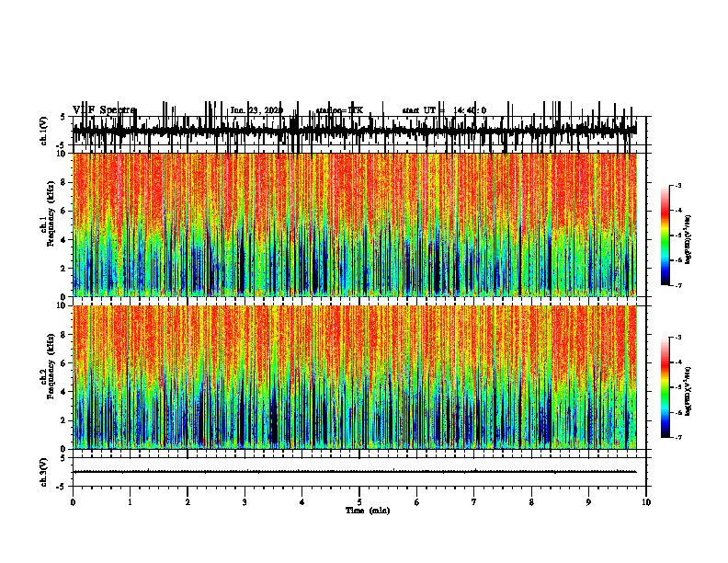Click the time axis tick label '5'
Viewport: 728px width, 563px height.
click(x=359, y=502)
